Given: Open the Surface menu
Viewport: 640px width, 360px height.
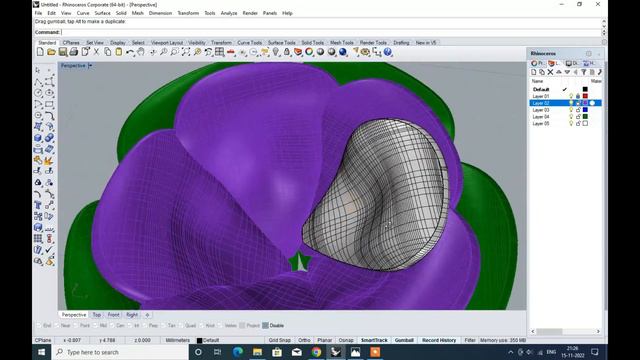Looking at the screenshot, I should (x=102, y=13).
